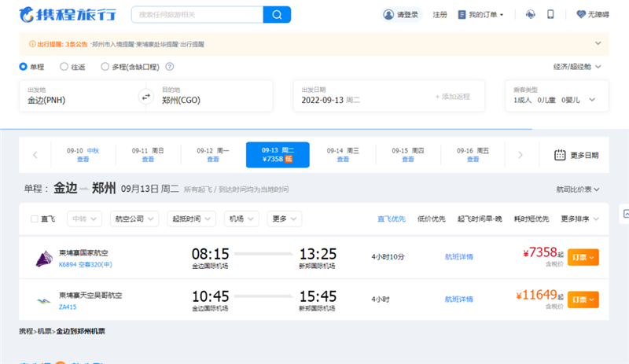Sort by shortest duration first
The width and height of the screenshot is (629, 364).
(x=532, y=219)
